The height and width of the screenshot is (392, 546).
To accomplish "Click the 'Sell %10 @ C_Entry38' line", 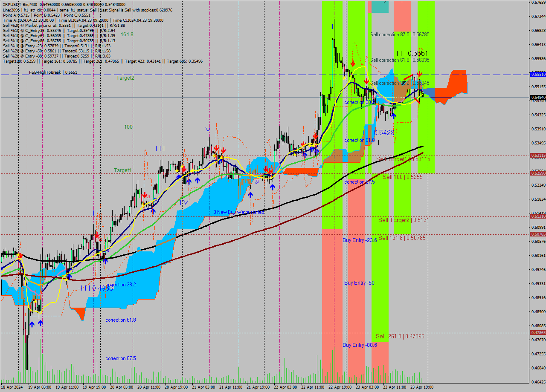I will click(x=59, y=31).
